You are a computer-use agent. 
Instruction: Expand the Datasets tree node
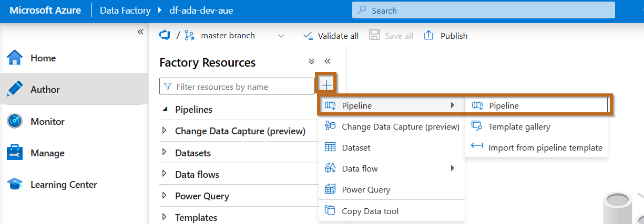click(165, 152)
